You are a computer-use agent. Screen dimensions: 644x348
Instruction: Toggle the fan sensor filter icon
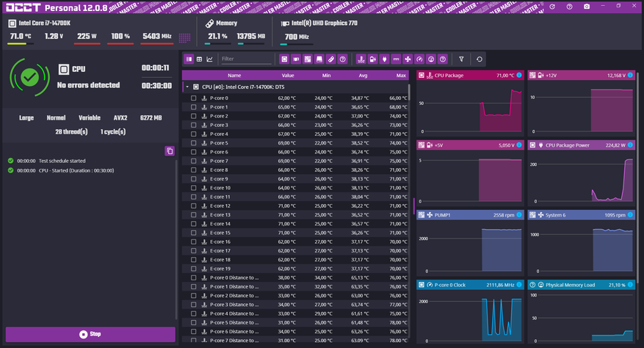pos(408,59)
